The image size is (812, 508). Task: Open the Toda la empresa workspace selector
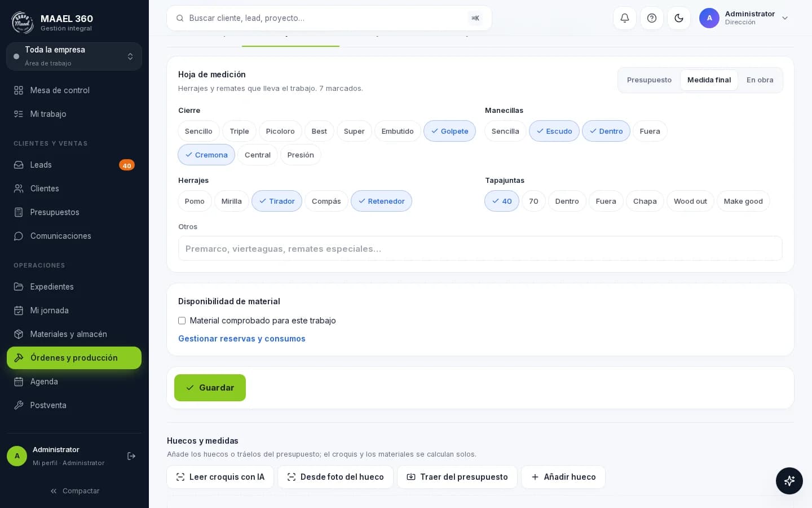pyautogui.click(x=74, y=56)
